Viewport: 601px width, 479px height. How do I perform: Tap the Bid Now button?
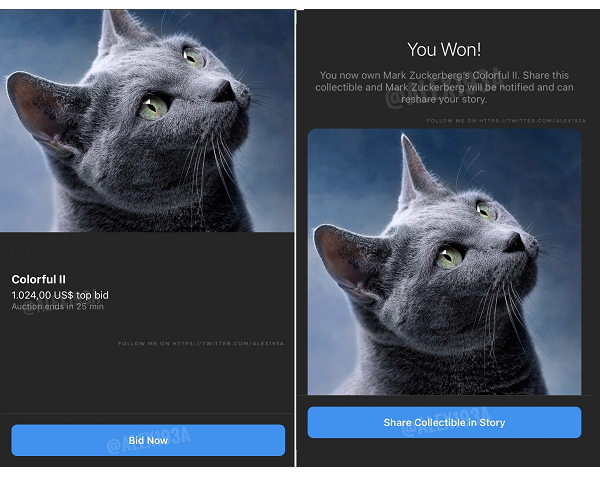(x=148, y=440)
